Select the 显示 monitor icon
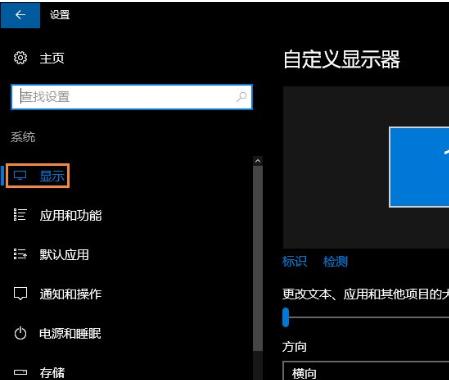Screen dimensions: 449x380 click(20, 176)
